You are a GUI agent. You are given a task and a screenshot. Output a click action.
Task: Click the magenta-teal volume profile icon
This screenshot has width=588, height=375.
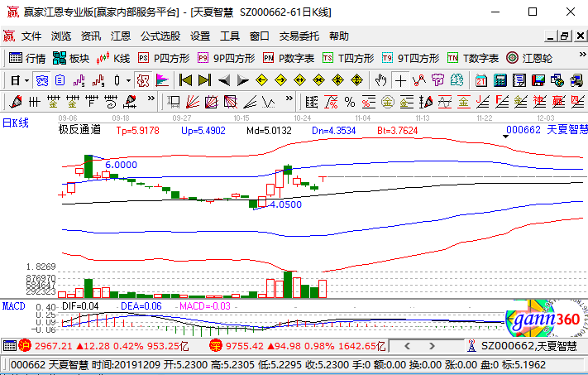(x=162, y=80)
